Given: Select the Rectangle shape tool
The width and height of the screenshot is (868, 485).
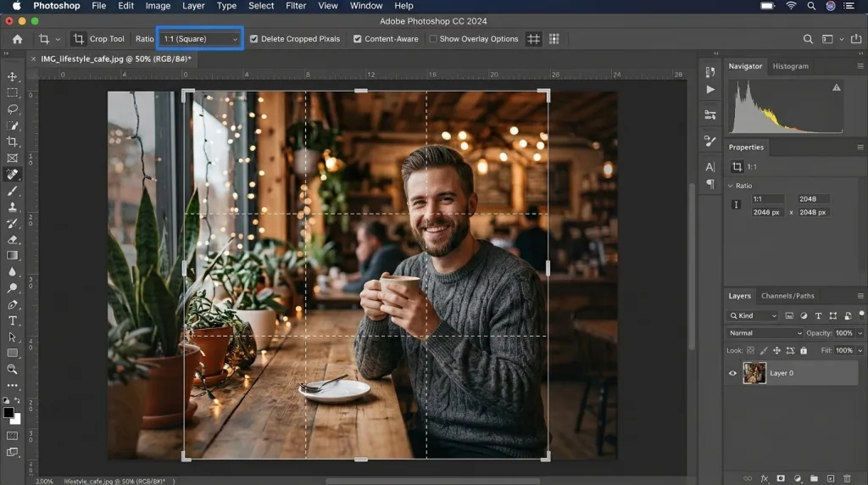Looking at the screenshot, I should [x=12, y=353].
